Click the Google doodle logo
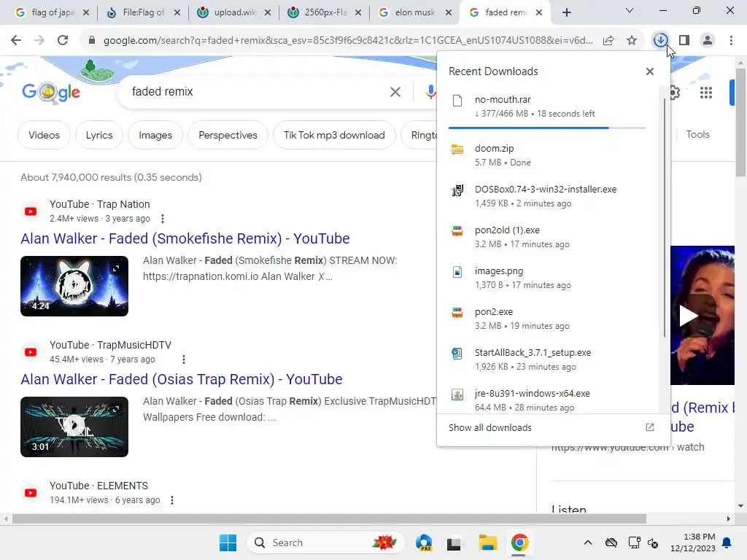This screenshot has width=747, height=560. 51,92
